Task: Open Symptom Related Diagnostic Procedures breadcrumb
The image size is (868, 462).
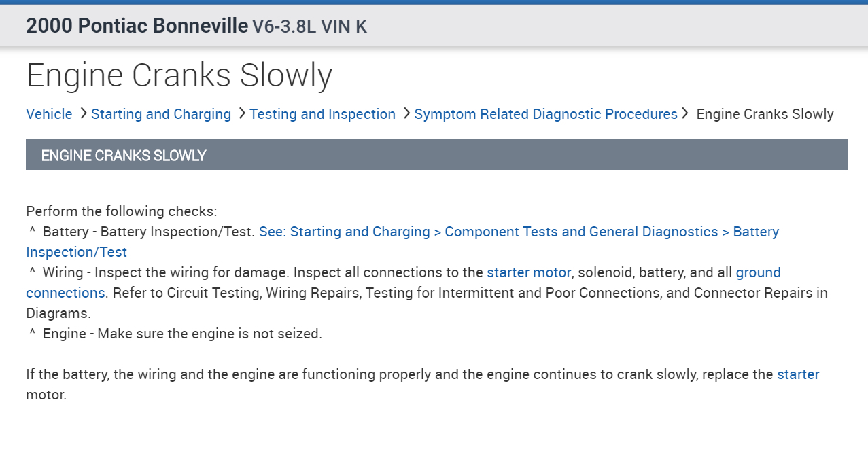Action: (546, 114)
